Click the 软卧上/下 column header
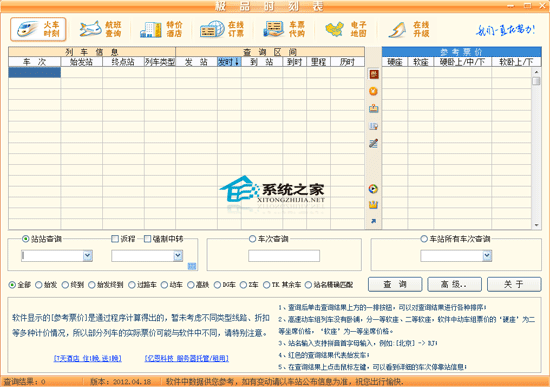Image resolution: width=550 pixels, height=387 pixels. point(516,62)
